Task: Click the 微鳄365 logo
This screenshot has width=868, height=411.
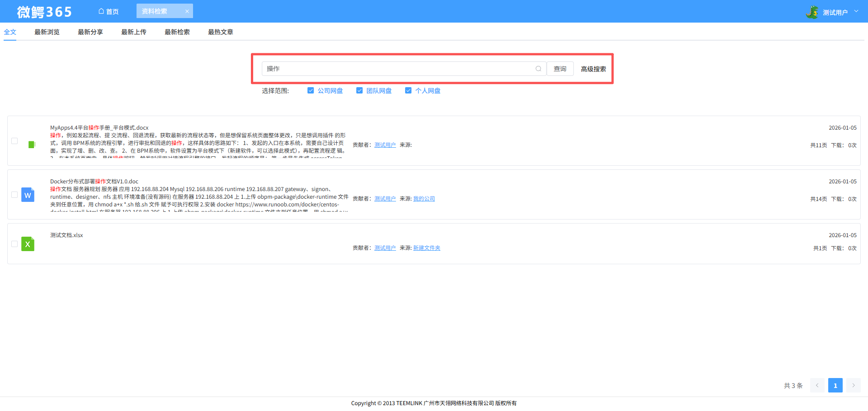Action: click(44, 12)
